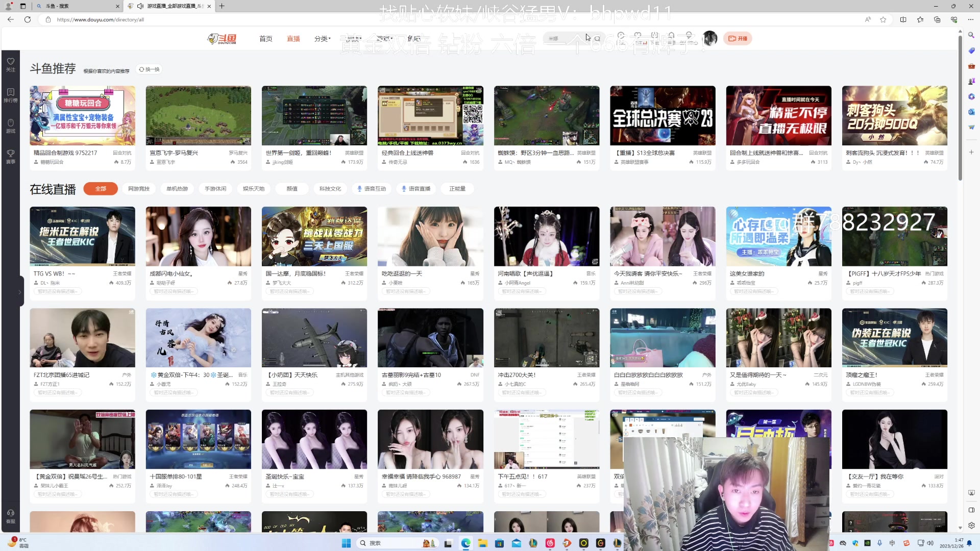Click 换一换 to refresh recommendations
Screen dimensions: 980x551
[x=149, y=69]
